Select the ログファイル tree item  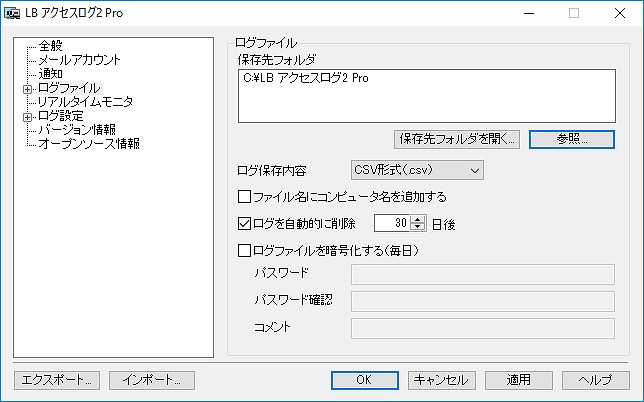[x=69, y=88]
